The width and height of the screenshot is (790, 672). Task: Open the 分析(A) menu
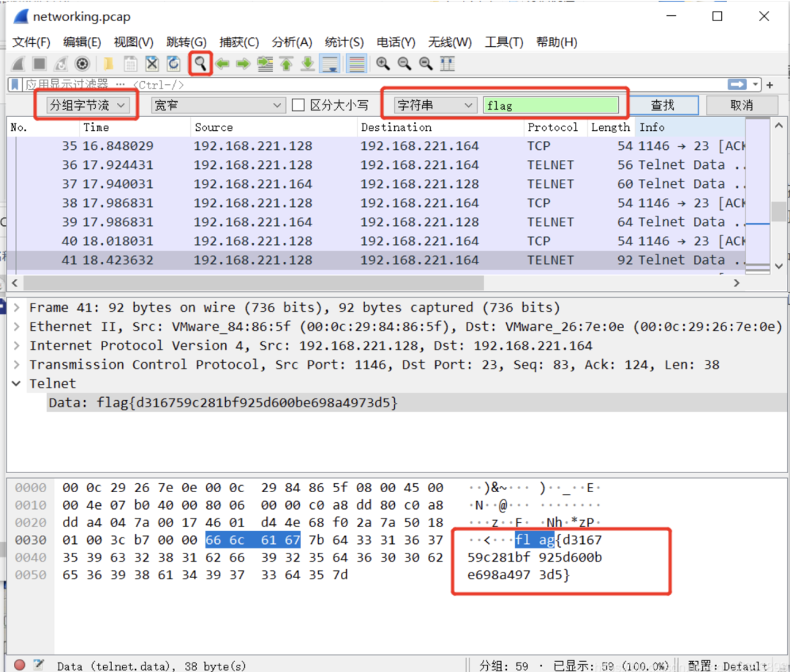pyautogui.click(x=292, y=42)
